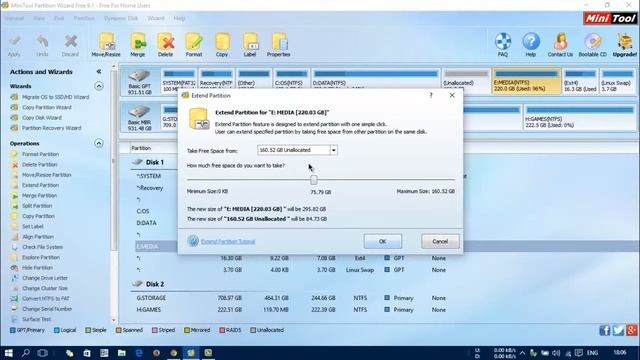The image size is (640, 360).
Task: Open the Task View taskbar icon
Action: tap(42, 353)
